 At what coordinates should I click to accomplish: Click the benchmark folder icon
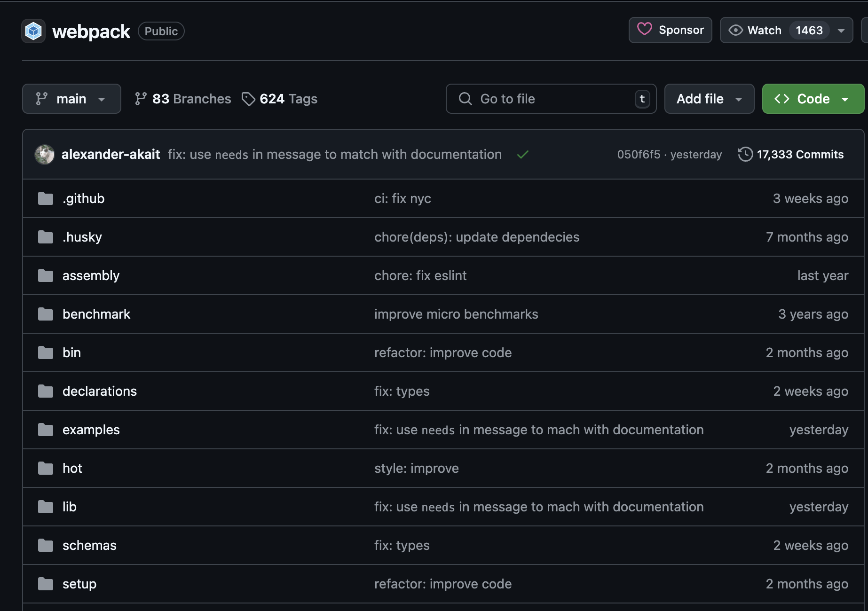(x=46, y=314)
